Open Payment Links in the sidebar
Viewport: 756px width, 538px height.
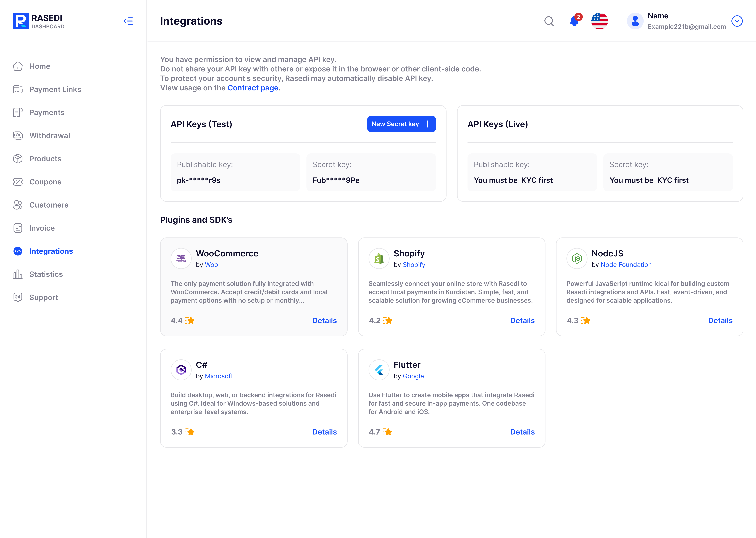point(55,89)
